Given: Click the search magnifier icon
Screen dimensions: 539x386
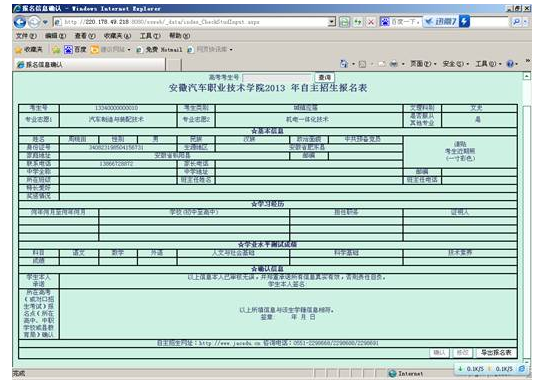Looking at the screenshot, I should click(516, 22).
